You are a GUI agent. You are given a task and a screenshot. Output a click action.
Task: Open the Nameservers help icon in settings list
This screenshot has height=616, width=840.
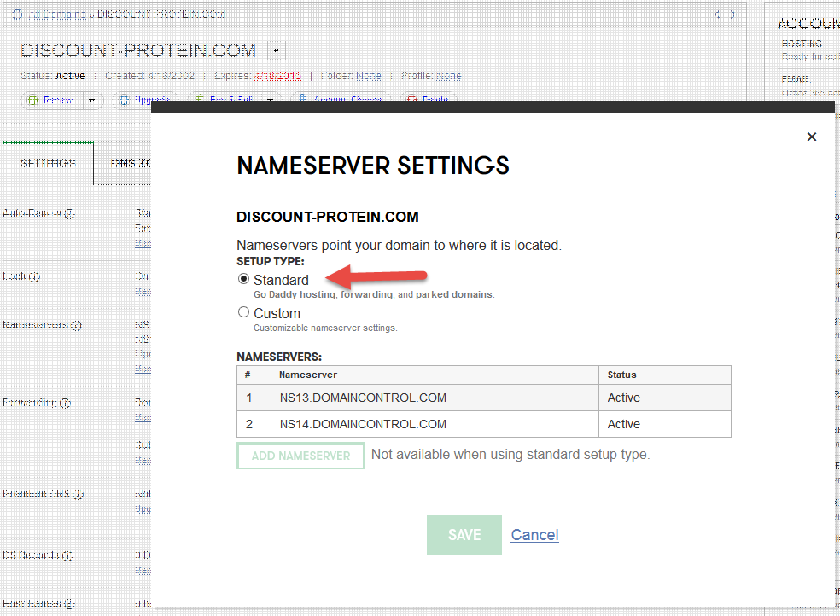point(76,325)
